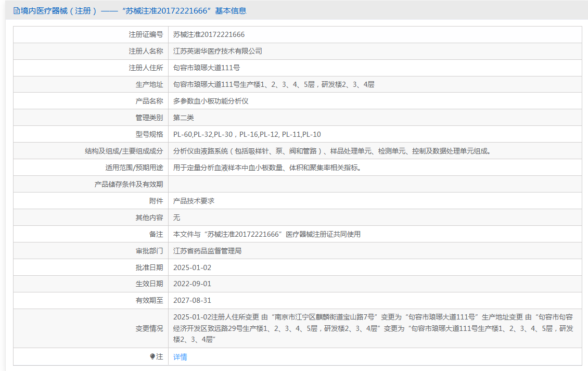Click the 型号规格 label
Viewport: 588px width, 371px height.
click(x=149, y=134)
